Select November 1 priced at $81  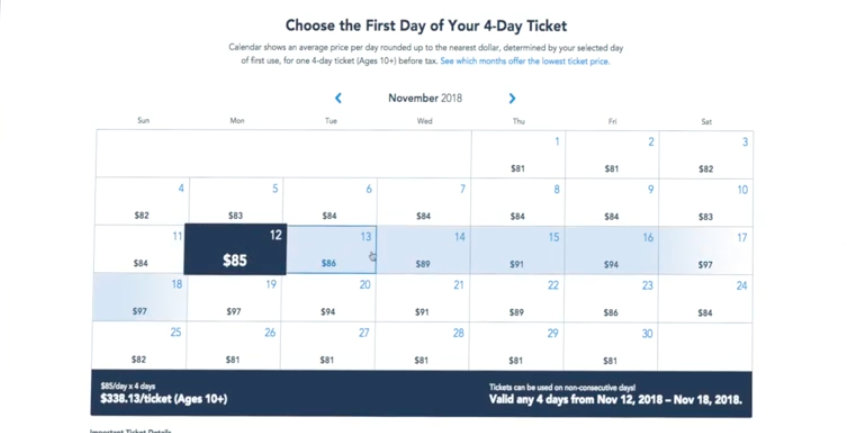[x=517, y=155]
